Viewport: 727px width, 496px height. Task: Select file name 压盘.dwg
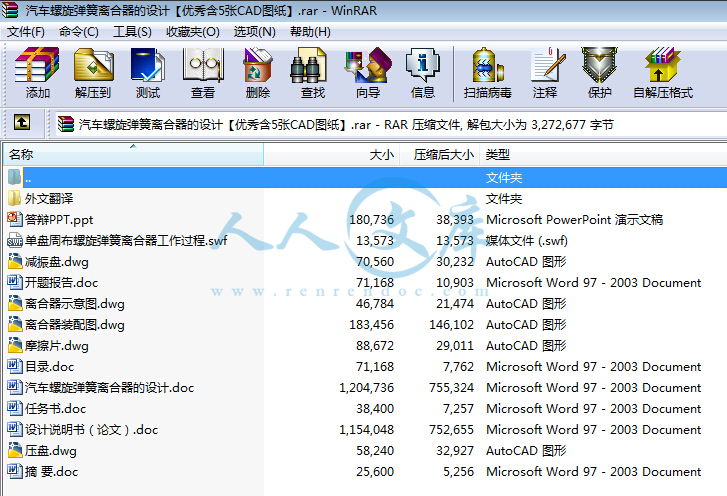(51, 451)
